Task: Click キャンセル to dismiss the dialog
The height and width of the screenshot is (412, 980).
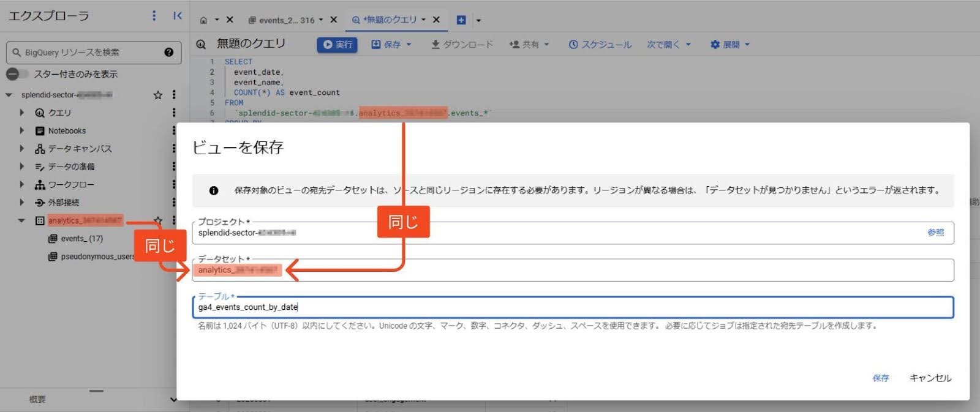Action: (x=930, y=378)
